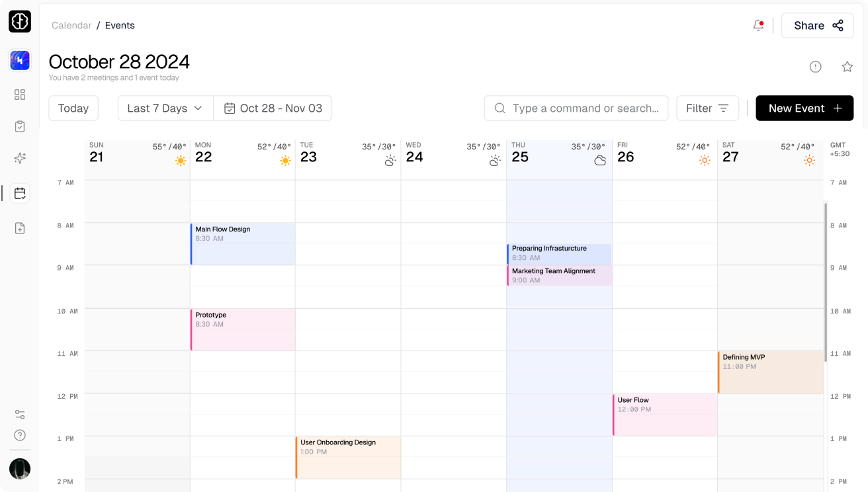Open the Marketing Team Alignment event
This screenshot has width=868, height=492.
pos(559,275)
